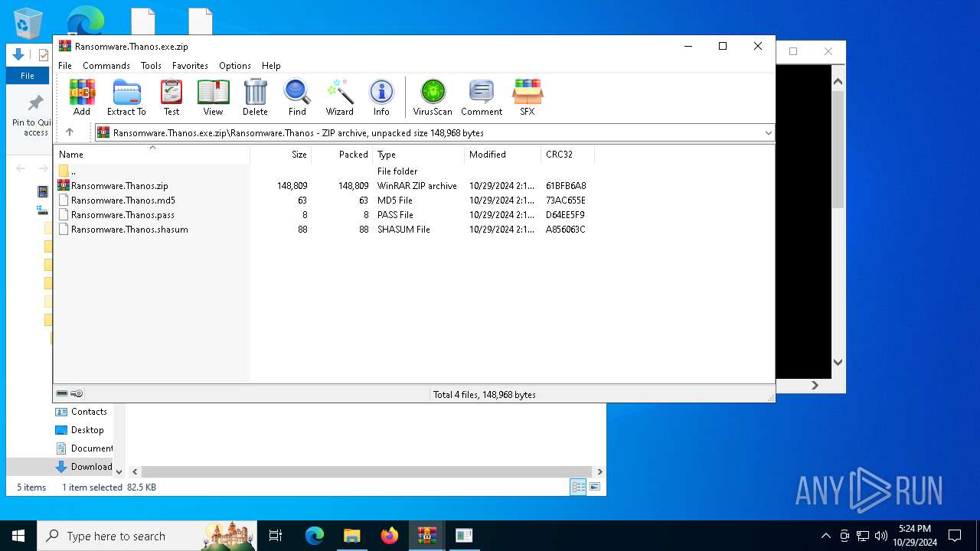Select Ransomware.Thanos.zip in the list

[119, 186]
